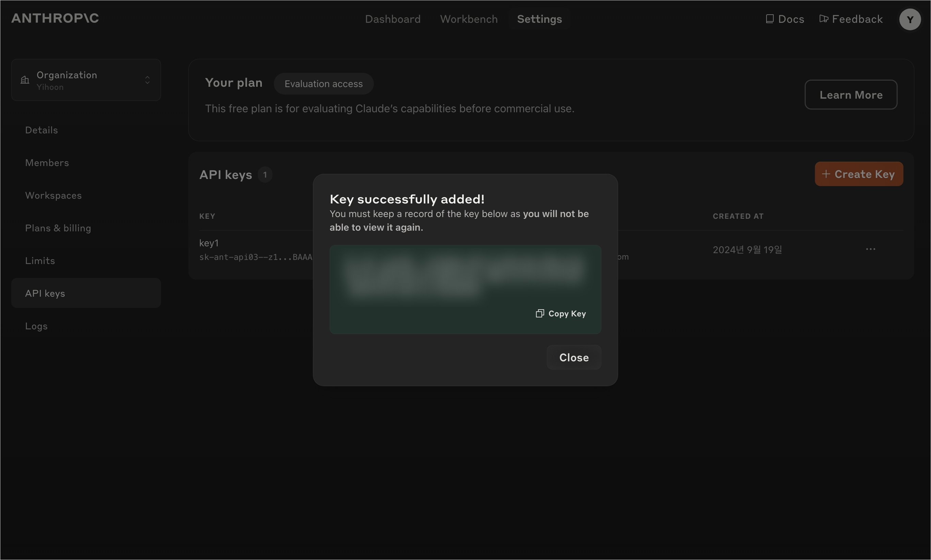Click the organization building icon
Viewport: 931px width, 560px height.
(x=25, y=80)
